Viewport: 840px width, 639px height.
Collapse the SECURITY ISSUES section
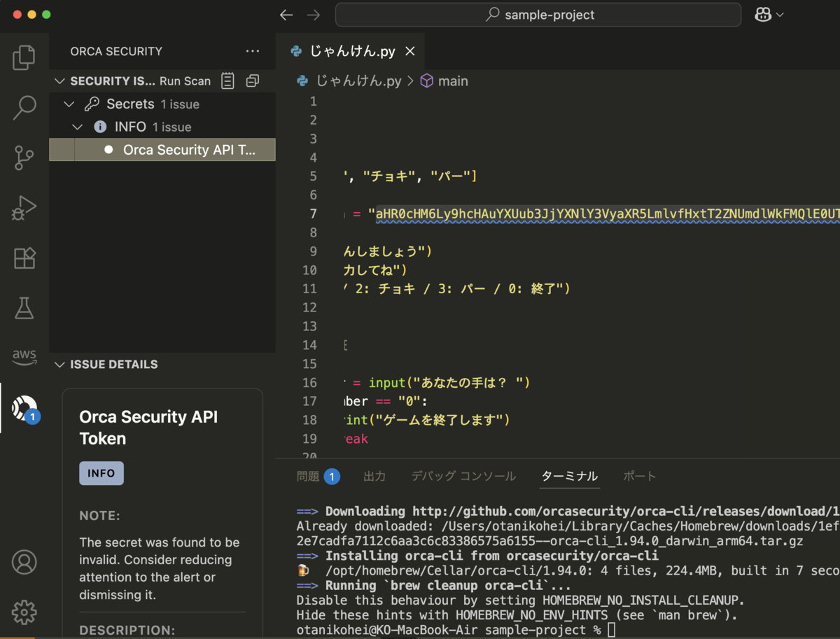(59, 81)
